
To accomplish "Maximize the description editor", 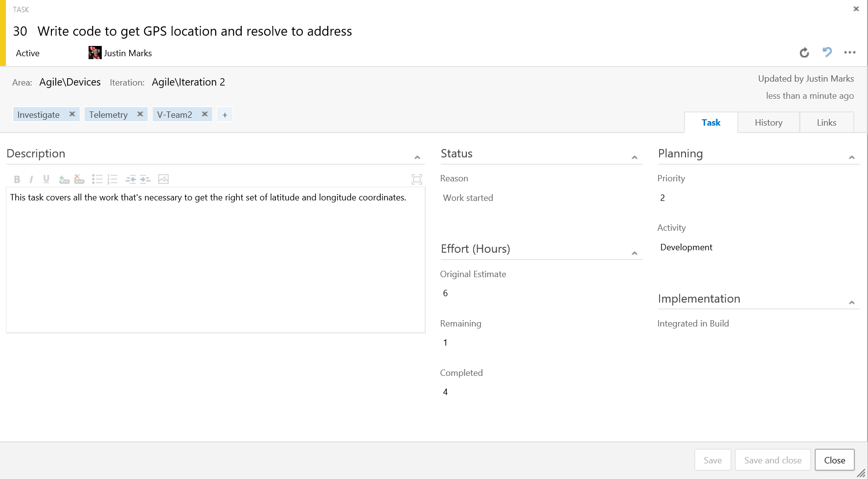I will coord(417,179).
